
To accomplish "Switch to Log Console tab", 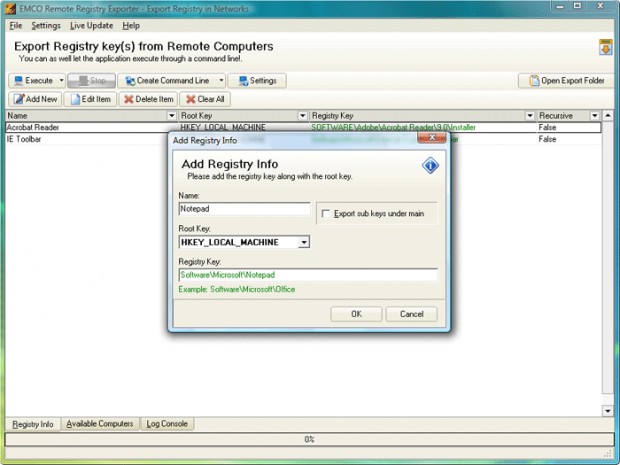I will 167,424.
